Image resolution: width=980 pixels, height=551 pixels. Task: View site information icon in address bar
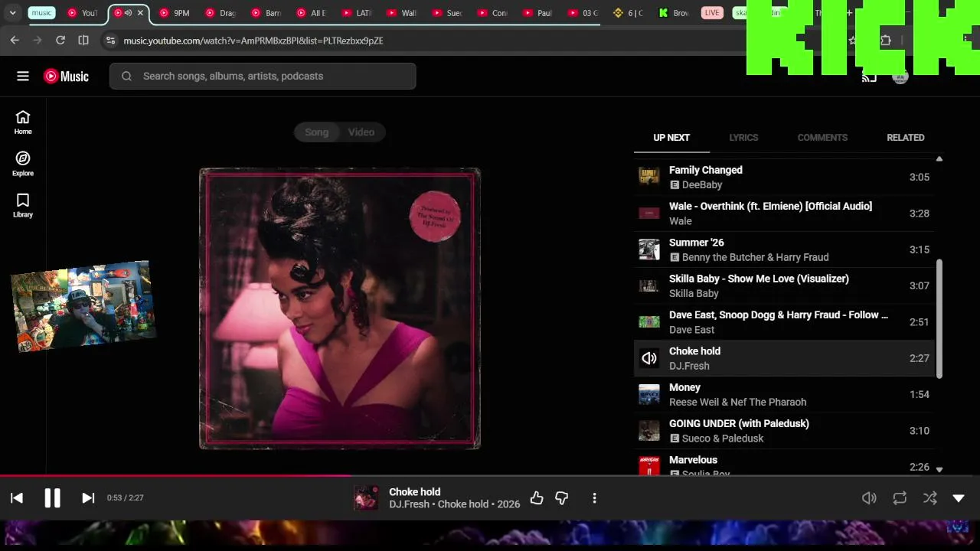(110, 41)
